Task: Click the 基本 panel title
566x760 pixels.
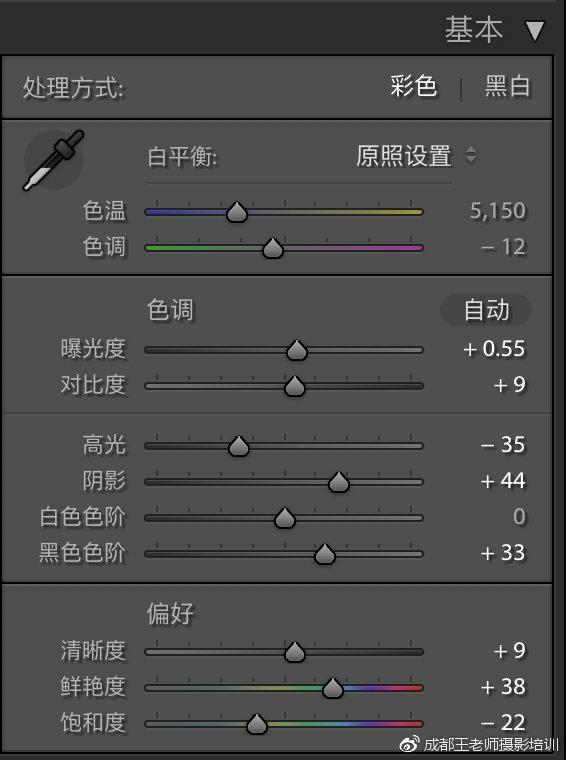Action: tap(474, 30)
